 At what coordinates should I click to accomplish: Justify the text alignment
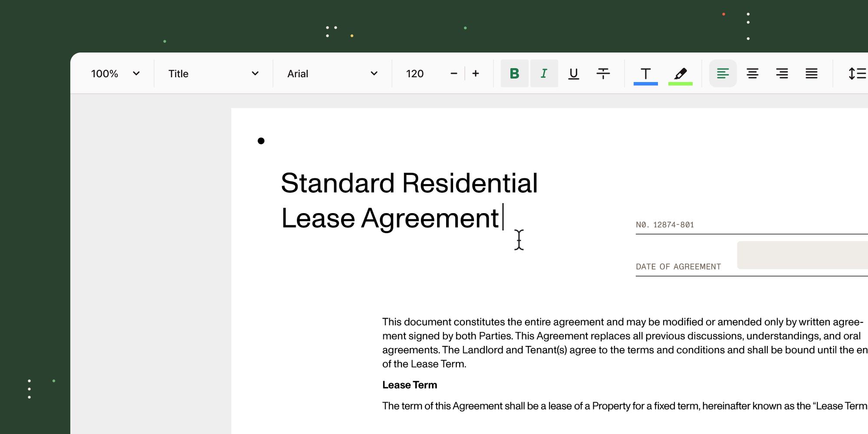[811, 73]
